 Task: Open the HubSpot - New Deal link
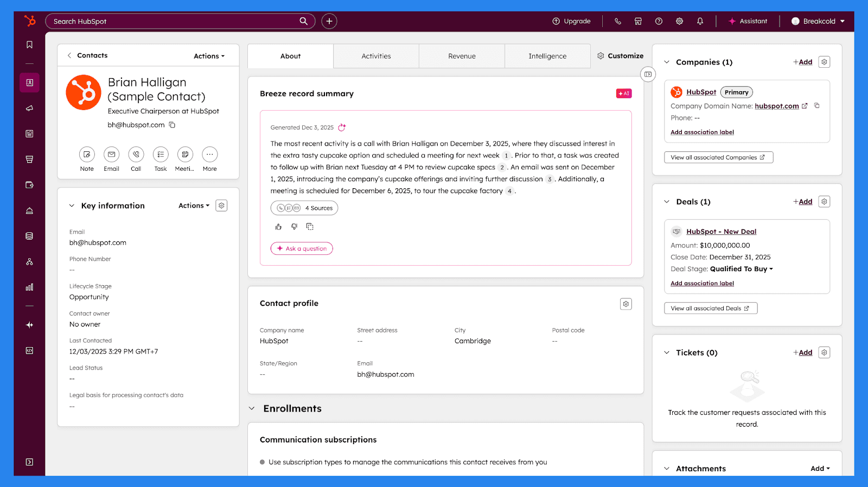(x=721, y=232)
